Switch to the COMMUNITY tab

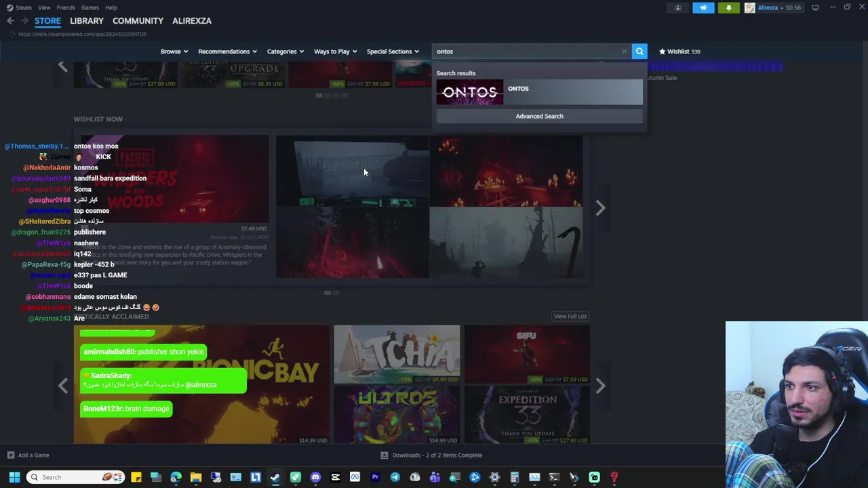tap(138, 21)
